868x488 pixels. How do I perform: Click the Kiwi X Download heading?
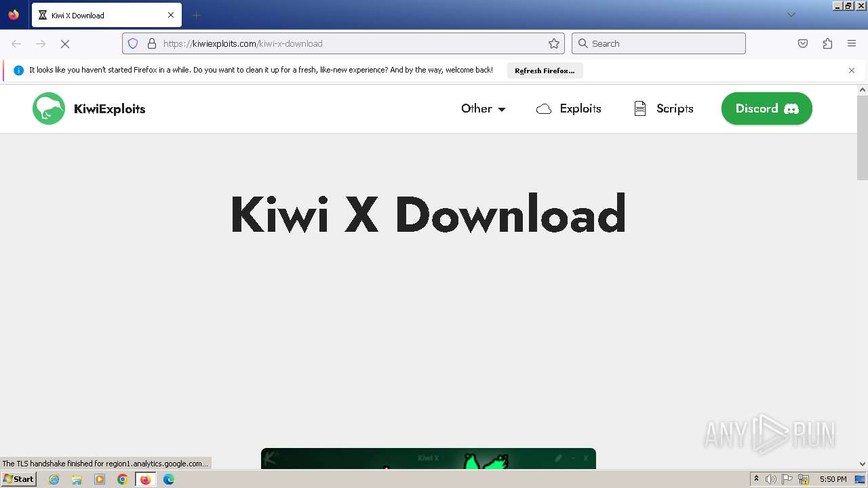pyautogui.click(x=428, y=214)
